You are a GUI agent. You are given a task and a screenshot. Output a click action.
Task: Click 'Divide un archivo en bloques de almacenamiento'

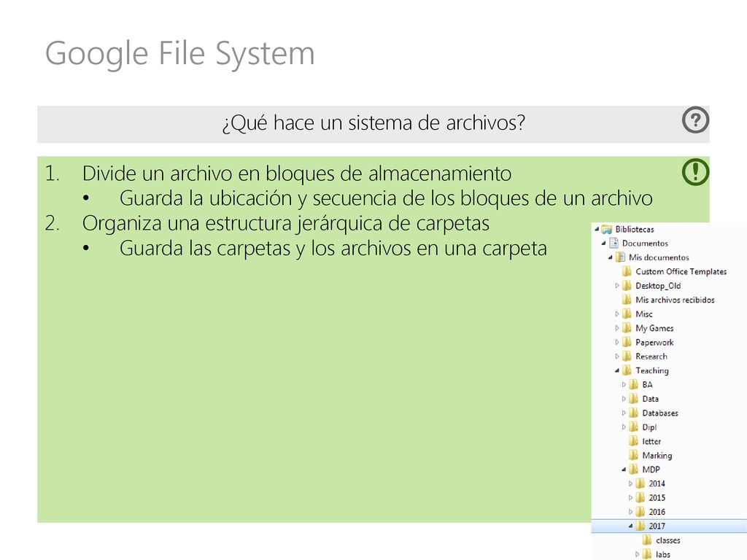point(297,173)
